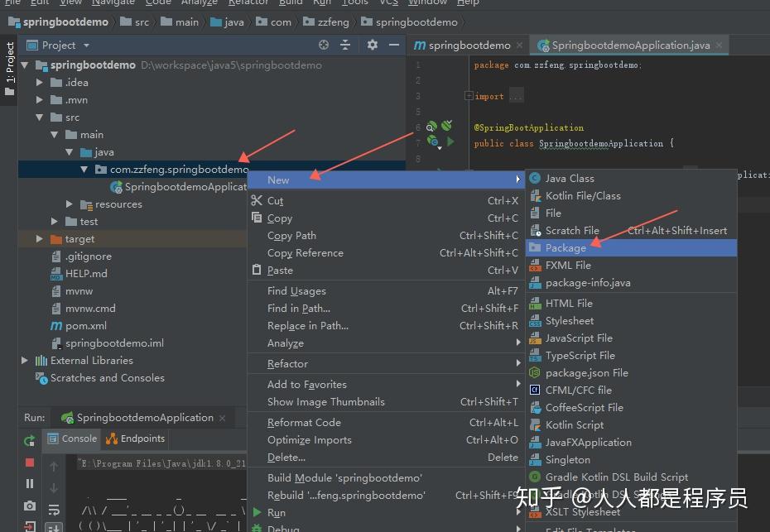Collapse the main directory node
This screenshot has height=532, width=770.
click(x=52, y=134)
